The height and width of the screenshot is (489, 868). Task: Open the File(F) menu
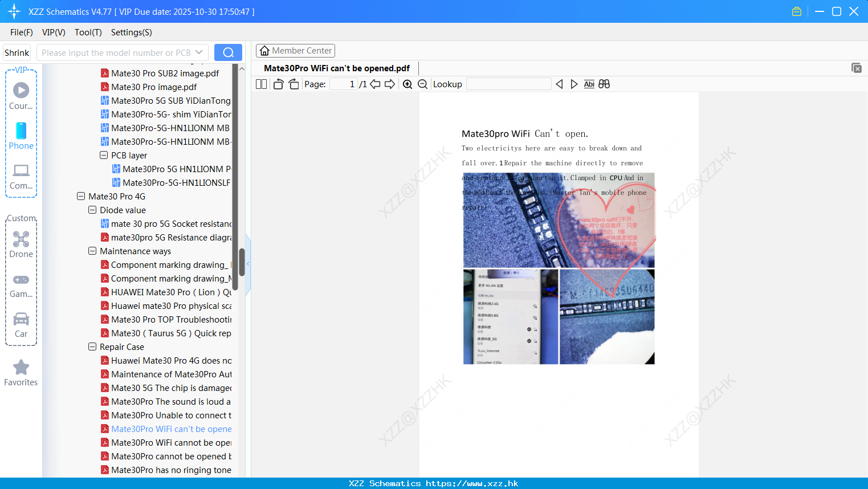[x=22, y=32]
